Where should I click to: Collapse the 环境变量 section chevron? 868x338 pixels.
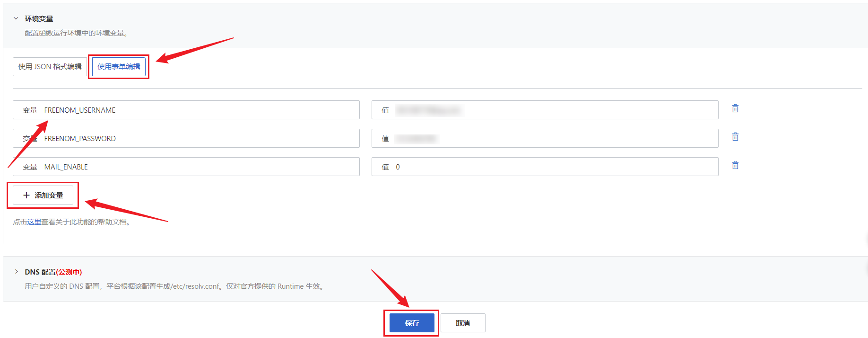(x=16, y=18)
